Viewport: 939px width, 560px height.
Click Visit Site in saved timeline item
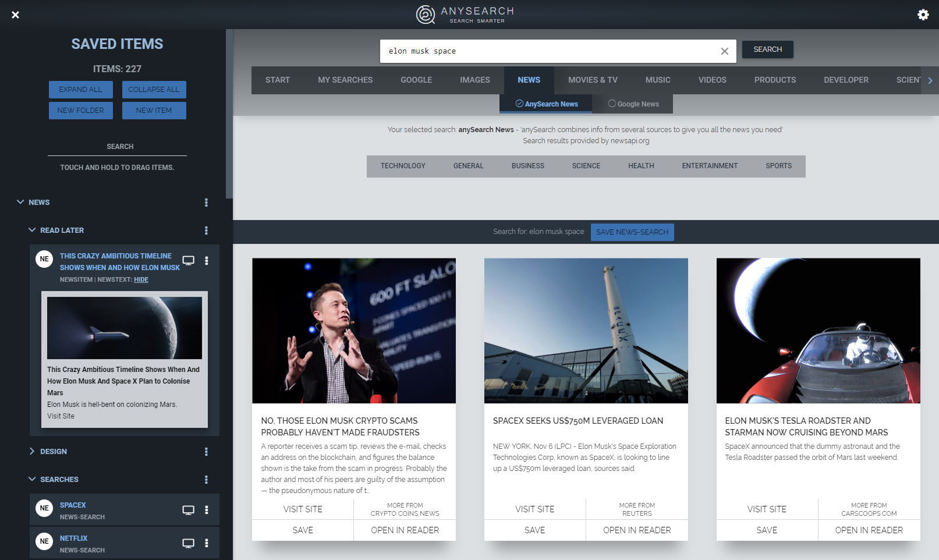click(61, 416)
